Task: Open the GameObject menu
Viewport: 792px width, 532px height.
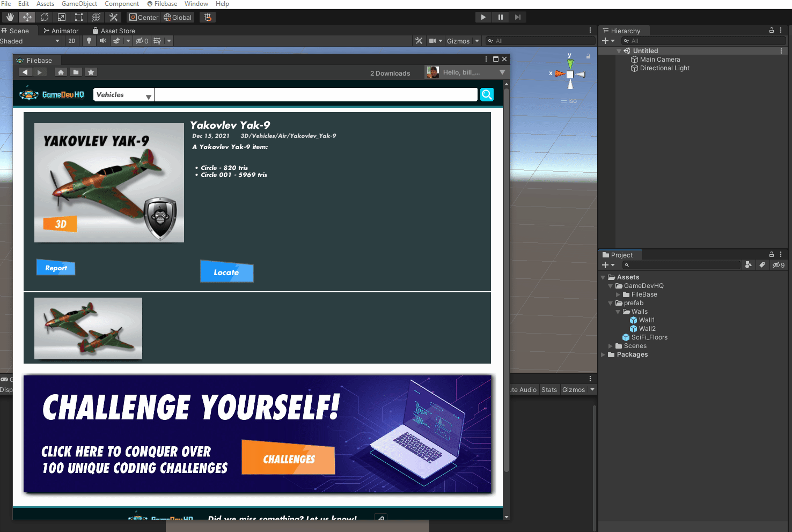Action: [x=79, y=4]
